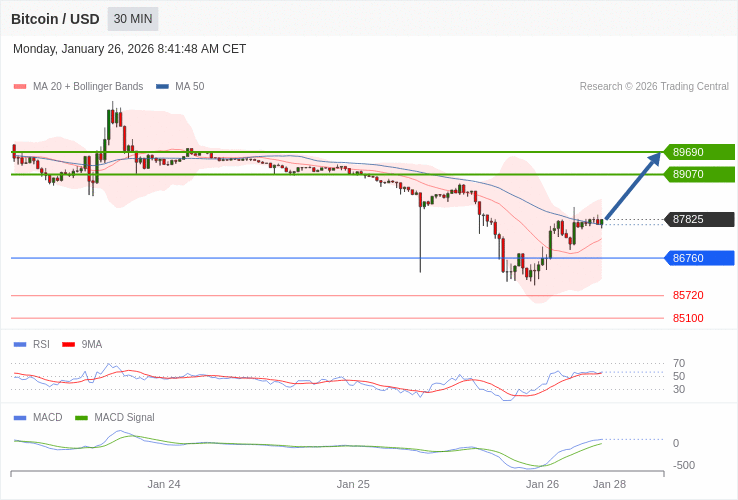The image size is (738, 500).
Task: Click the MA 20 + Bollinger Bands label
Action: pyautogui.click(x=88, y=87)
